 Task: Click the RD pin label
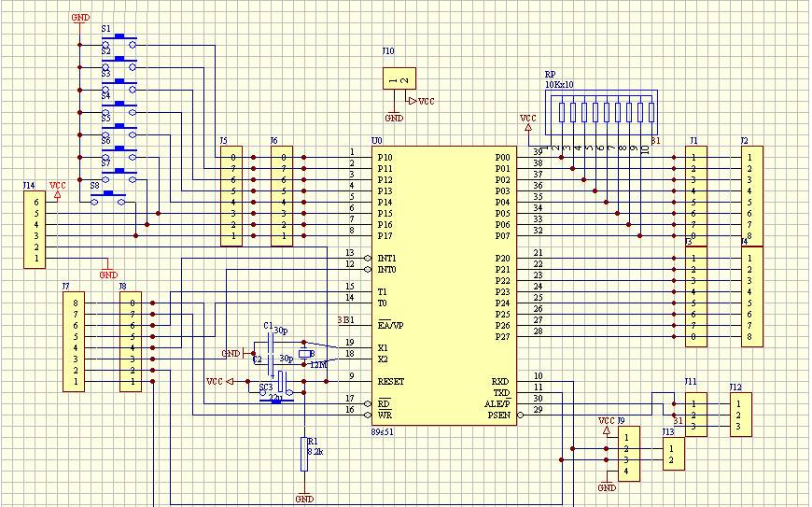point(384,403)
